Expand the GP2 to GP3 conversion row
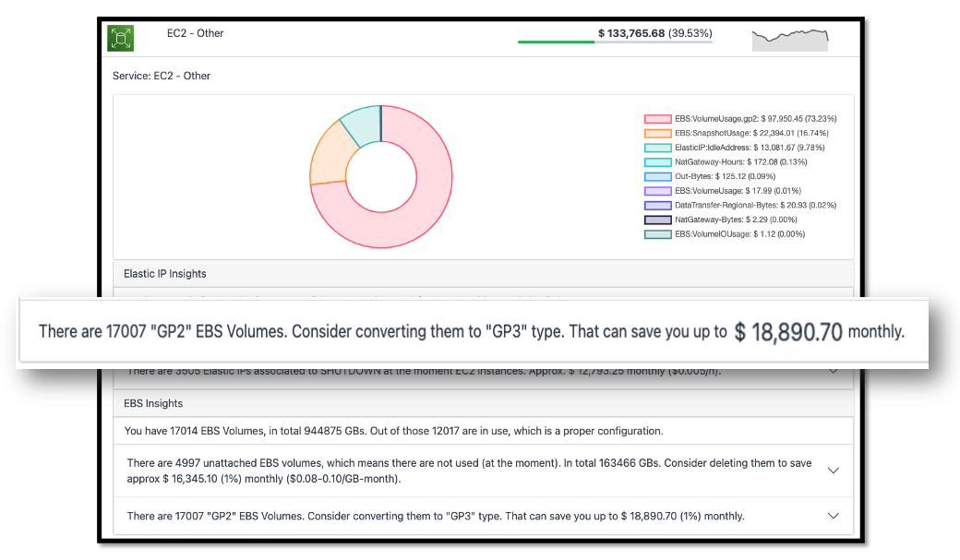This screenshot has width=960, height=560. pos(833,516)
